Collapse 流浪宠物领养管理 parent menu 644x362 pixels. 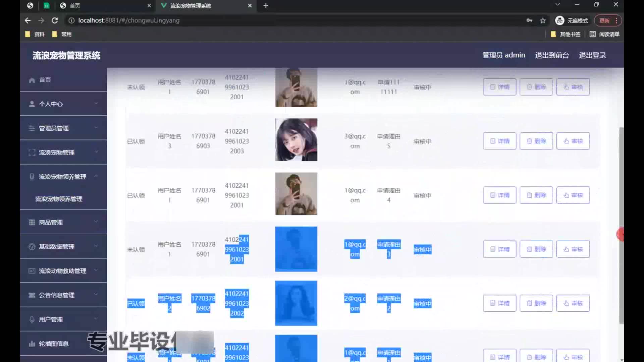(63, 177)
